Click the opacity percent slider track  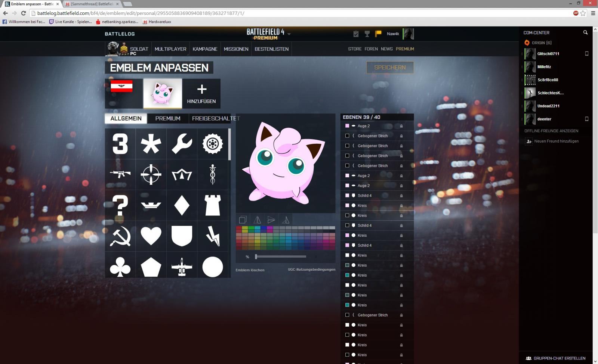(x=281, y=256)
